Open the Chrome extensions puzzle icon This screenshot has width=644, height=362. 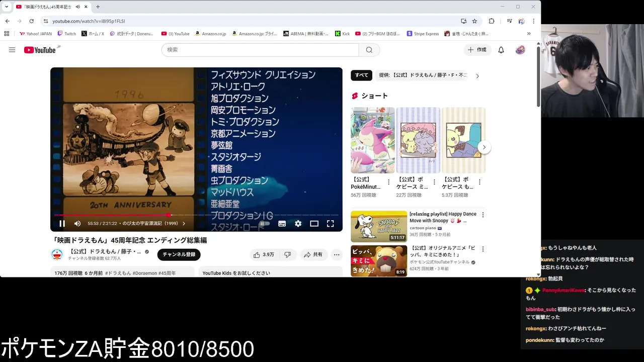pos(492,21)
